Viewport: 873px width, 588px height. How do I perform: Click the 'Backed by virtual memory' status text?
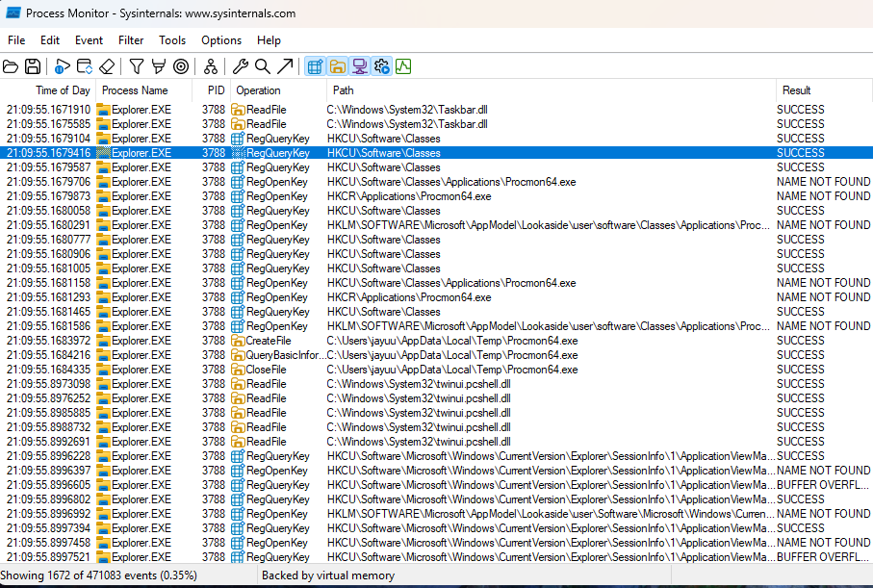coord(328,575)
